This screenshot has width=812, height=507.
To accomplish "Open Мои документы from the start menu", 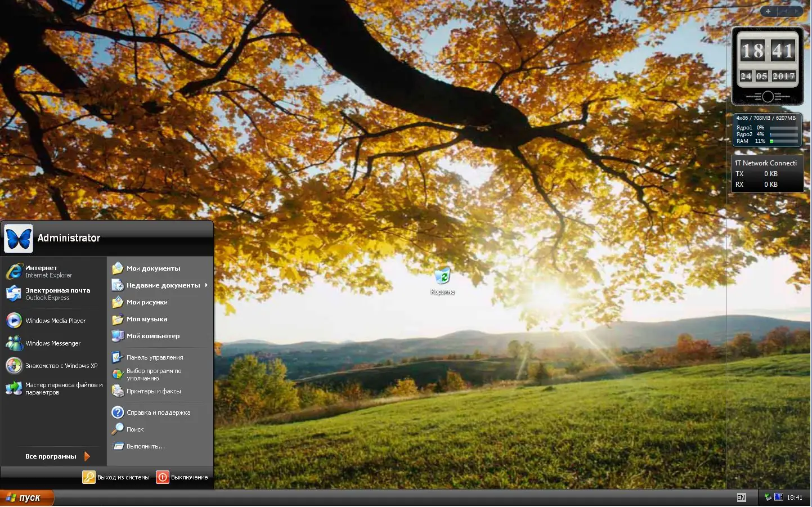I will [x=153, y=268].
